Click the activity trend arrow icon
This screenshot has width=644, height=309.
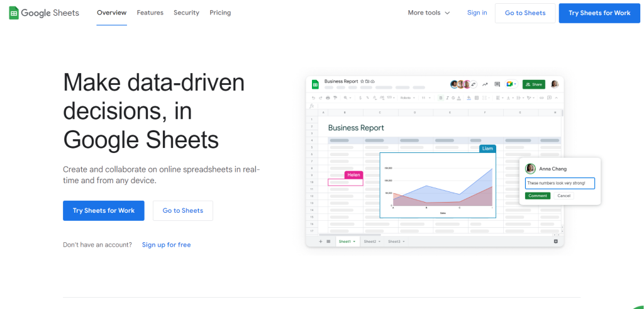point(485,84)
